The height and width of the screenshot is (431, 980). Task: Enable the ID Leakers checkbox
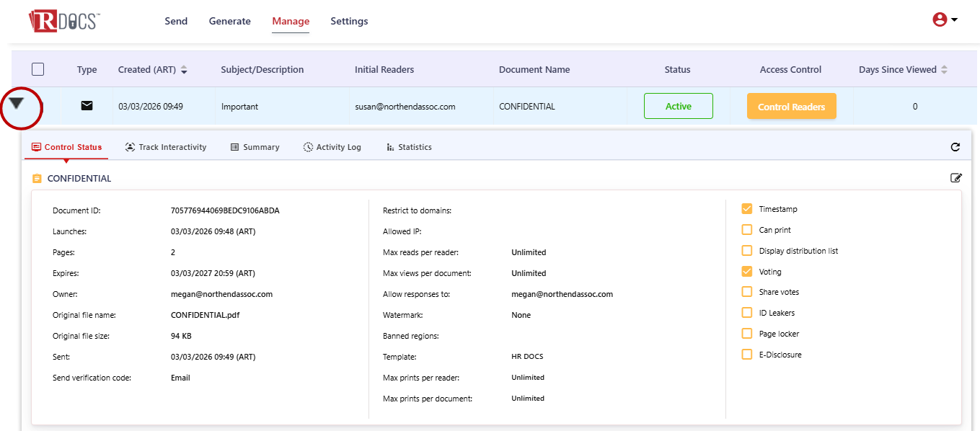tap(747, 313)
